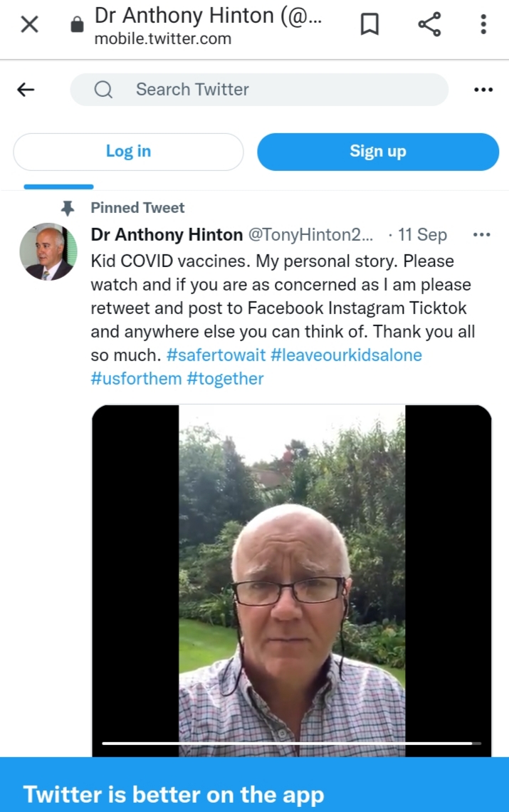Tap the lock icon beside the URL
This screenshot has height=812, width=509.
tap(77, 26)
